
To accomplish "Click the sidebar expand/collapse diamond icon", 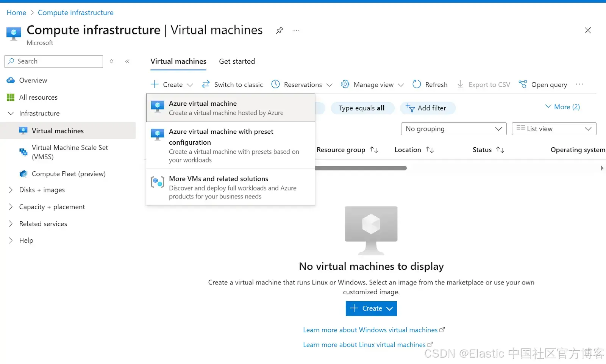I will click(x=111, y=61).
